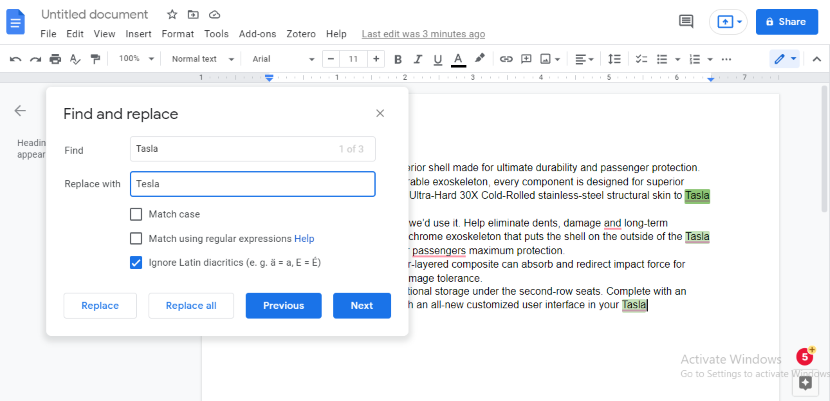Click the move to folder icon
The width and height of the screenshot is (830, 401).
[193, 14]
